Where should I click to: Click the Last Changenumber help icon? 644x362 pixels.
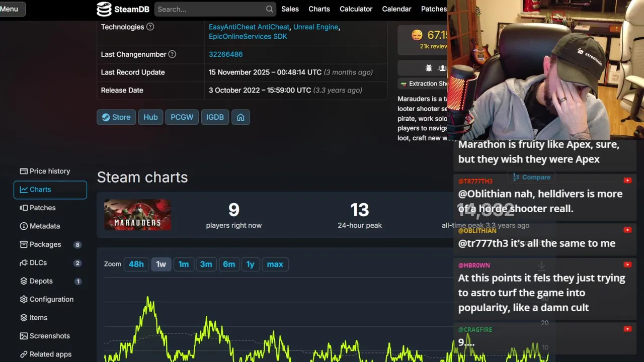point(172,54)
